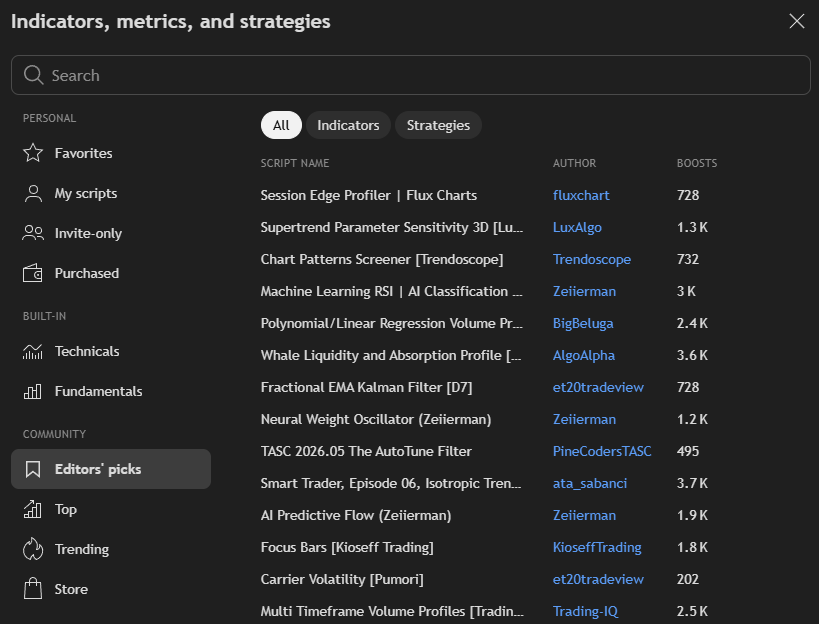
Task: Add Whale Liquidity and Absorption Profile script
Action: click(391, 356)
